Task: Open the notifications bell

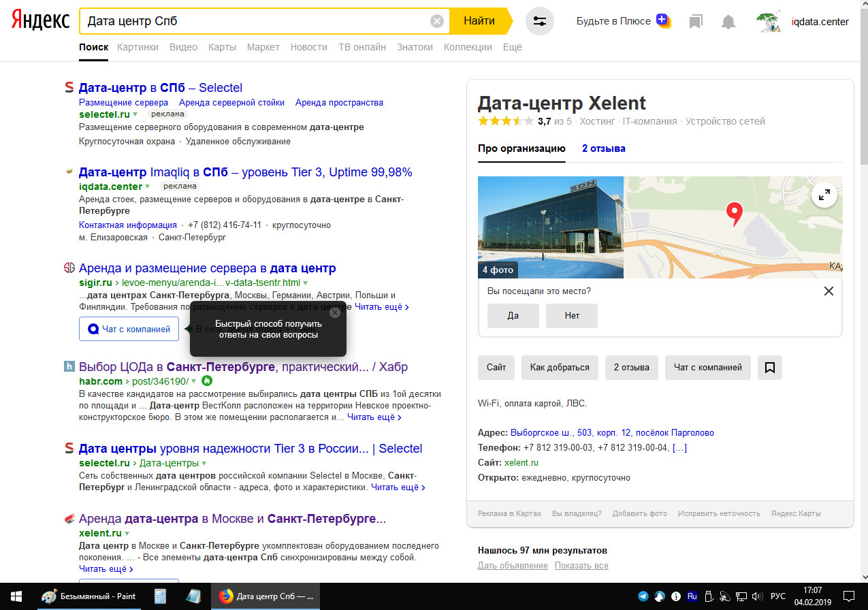Action: [x=728, y=22]
